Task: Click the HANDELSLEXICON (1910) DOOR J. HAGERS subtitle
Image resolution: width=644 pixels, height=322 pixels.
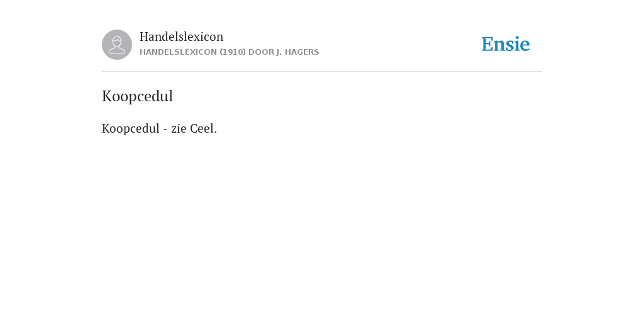Action: (x=229, y=52)
